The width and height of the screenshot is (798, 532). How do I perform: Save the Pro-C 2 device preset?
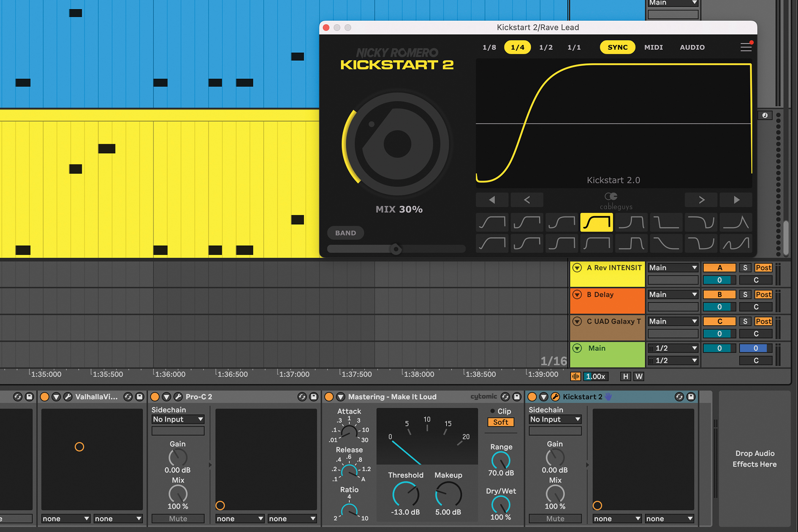coord(313,396)
